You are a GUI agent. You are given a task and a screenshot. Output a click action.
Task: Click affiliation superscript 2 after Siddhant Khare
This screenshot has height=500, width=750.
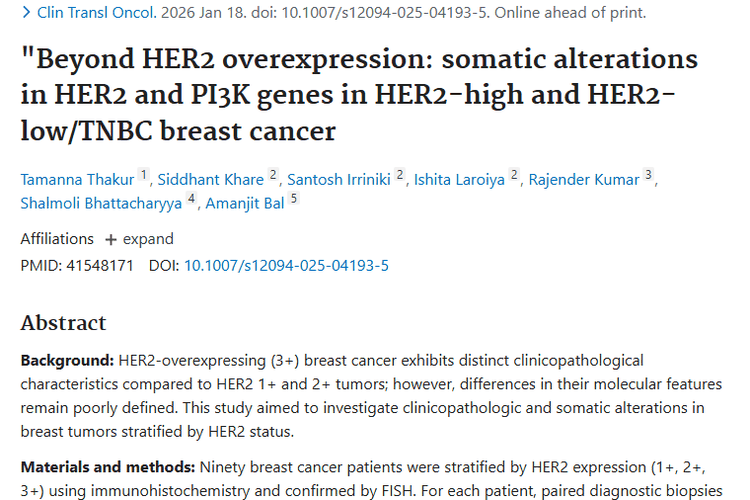coord(272,175)
